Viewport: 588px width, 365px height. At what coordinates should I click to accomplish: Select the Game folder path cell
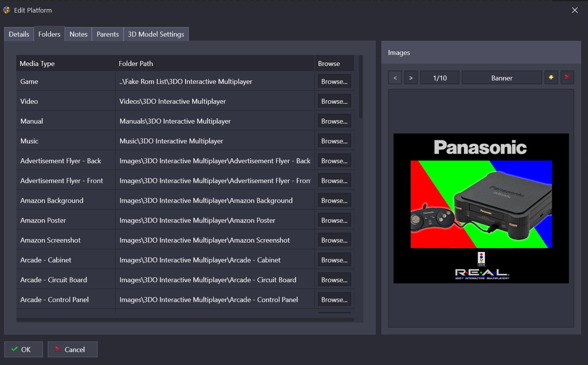tap(215, 81)
